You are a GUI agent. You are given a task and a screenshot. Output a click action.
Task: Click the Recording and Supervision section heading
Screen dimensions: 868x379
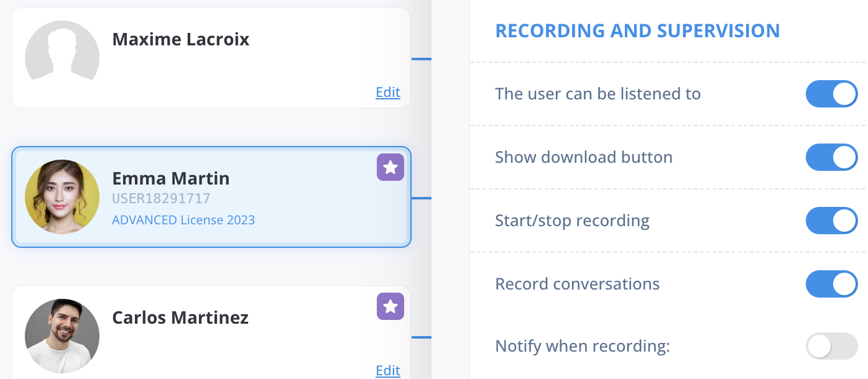tap(637, 30)
